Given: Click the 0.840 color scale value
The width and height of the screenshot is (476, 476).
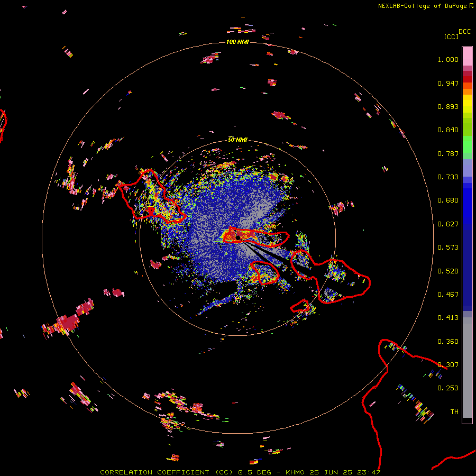Looking at the screenshot, I should pyautogui.click(x=448, y=130).
